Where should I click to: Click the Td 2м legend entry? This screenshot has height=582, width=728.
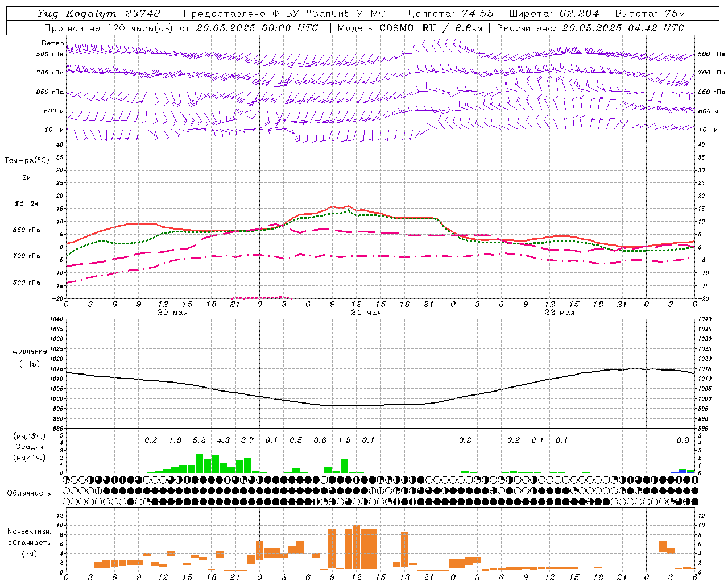(27, 203)
